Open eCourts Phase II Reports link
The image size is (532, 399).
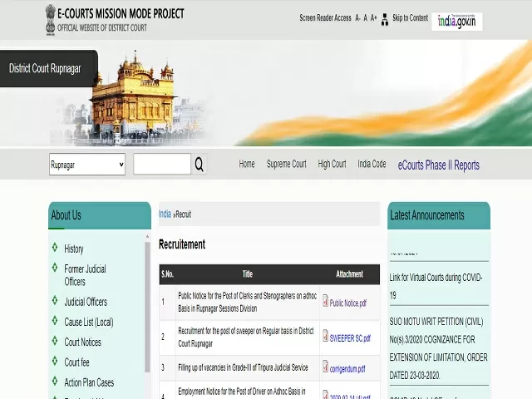(x=438, y=165)
